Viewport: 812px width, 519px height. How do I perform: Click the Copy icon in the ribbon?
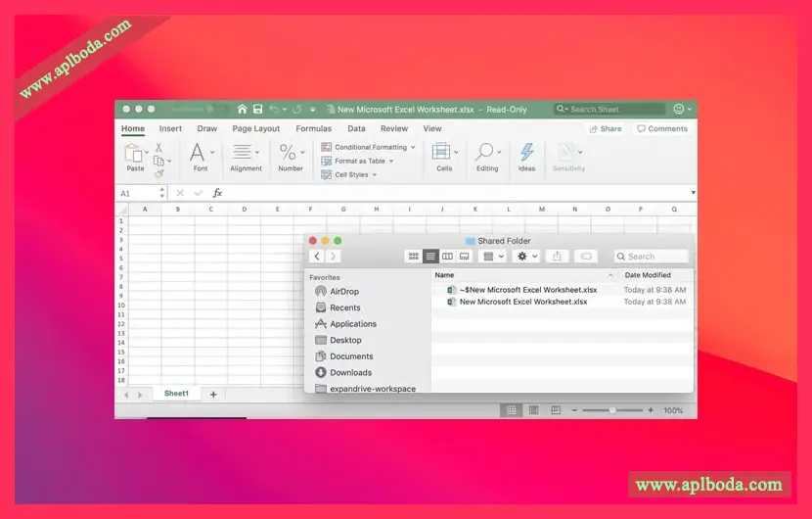(158, 161)
